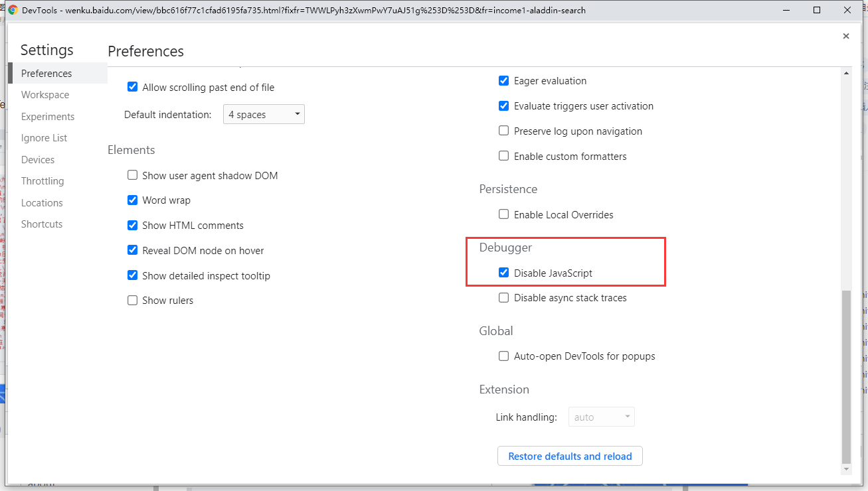The height and width of the screenshot is (491, 868).
Task: Click the scrollbar down arrow
Action: (846, 469)
